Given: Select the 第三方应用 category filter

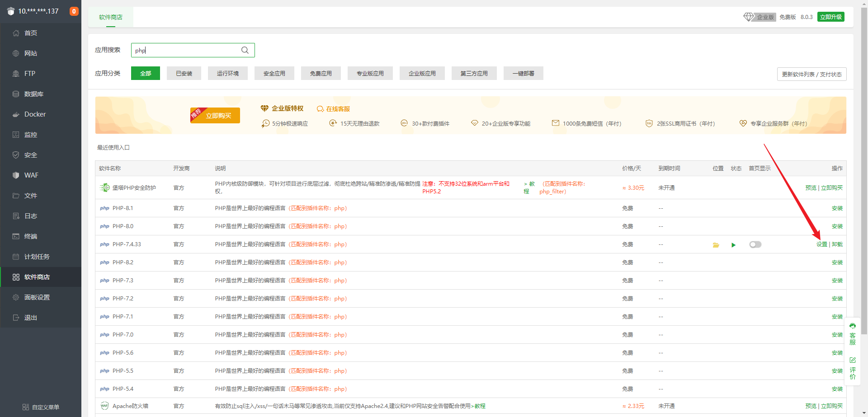Looking at the screenshot, I should point(474,73).
